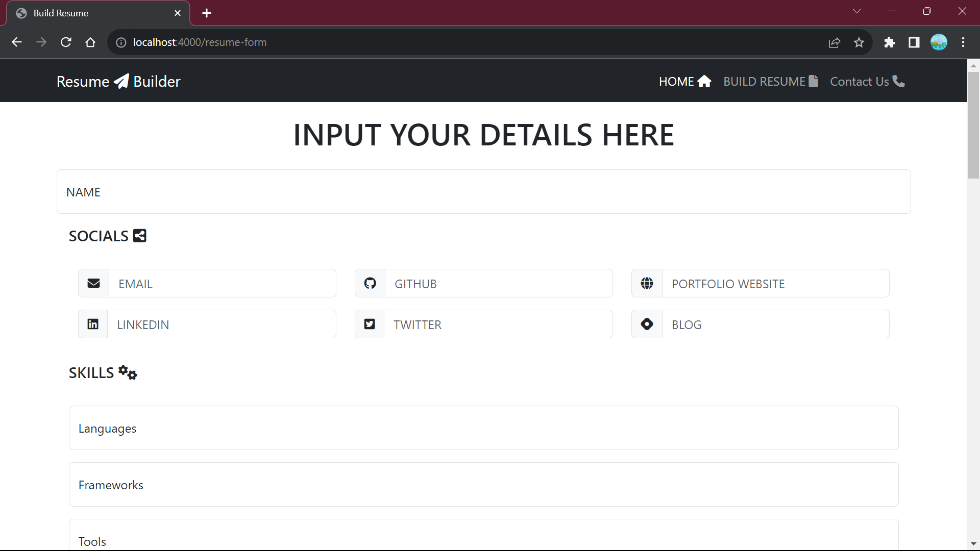Focus the NAME input field

483,192
